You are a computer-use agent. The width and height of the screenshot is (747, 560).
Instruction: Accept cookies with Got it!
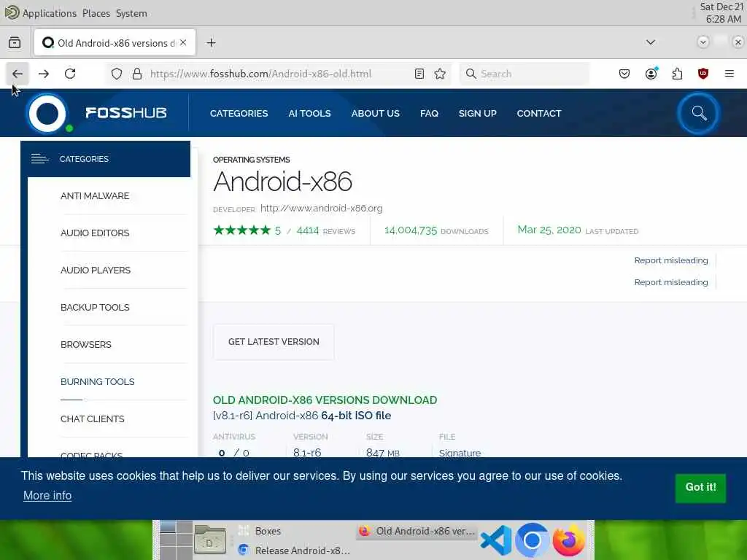(700, 487)
